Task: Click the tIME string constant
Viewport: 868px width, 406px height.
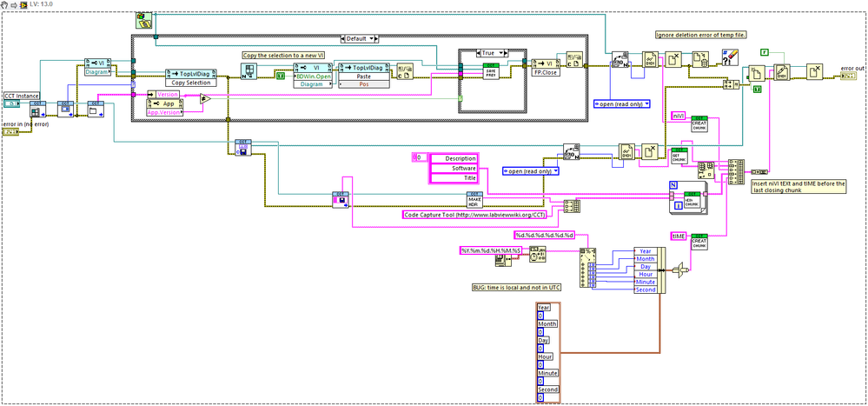Action: (678, 236)
